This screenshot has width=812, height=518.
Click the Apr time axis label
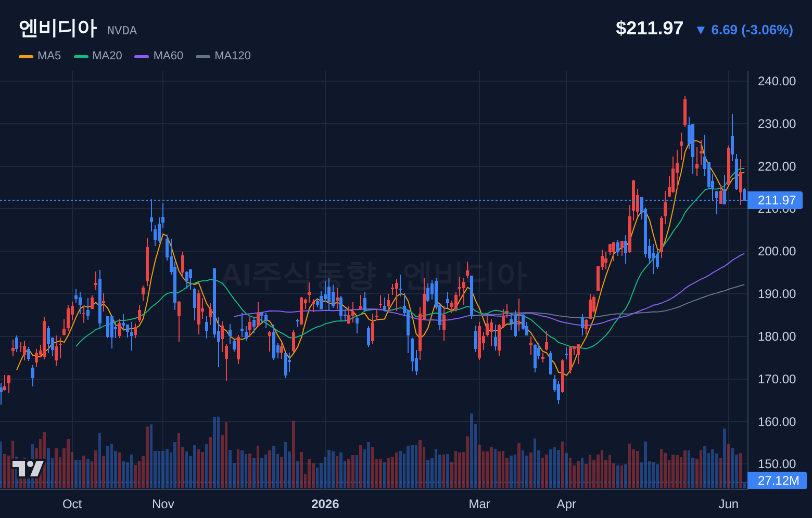[566, 504]
